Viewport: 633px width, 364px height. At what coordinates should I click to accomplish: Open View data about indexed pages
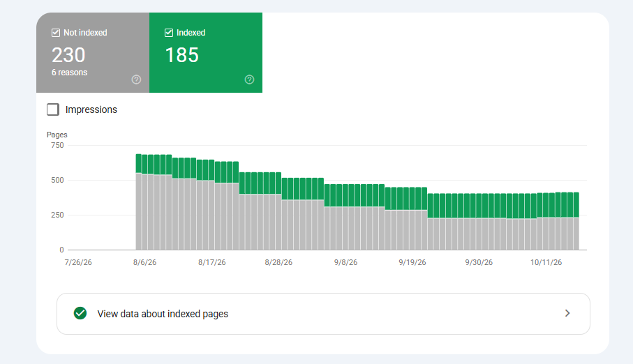click(x=323, y=314)
